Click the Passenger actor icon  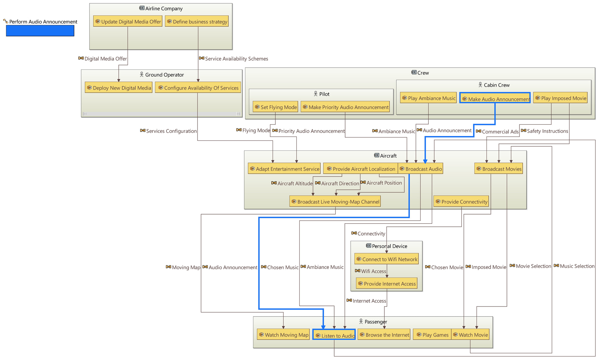point(361,322)
